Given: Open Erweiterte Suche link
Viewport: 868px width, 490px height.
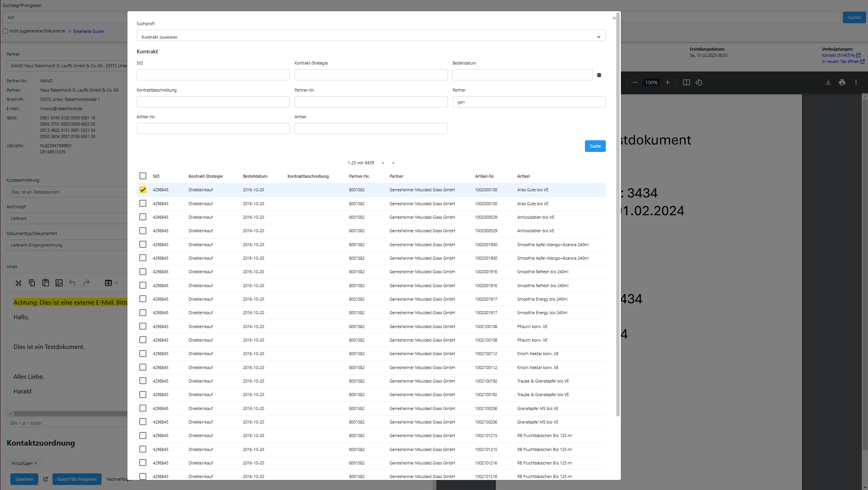Looking at the screenshot, I should [88, 31].
